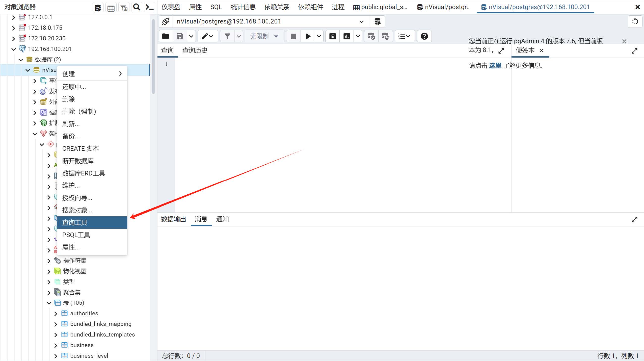The width and height of the screenshot is (644, 361).
Task: Toggle the connection status icon
Action: [166, 21]
